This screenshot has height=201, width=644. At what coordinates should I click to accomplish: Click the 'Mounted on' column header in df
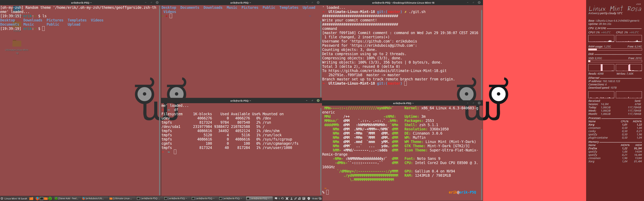273,114
